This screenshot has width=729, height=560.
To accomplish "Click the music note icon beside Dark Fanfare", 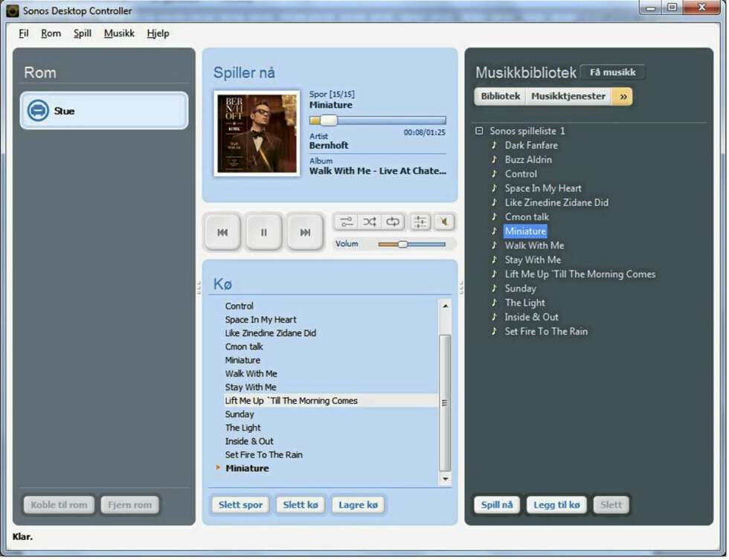I will click(x=494, y=145).
